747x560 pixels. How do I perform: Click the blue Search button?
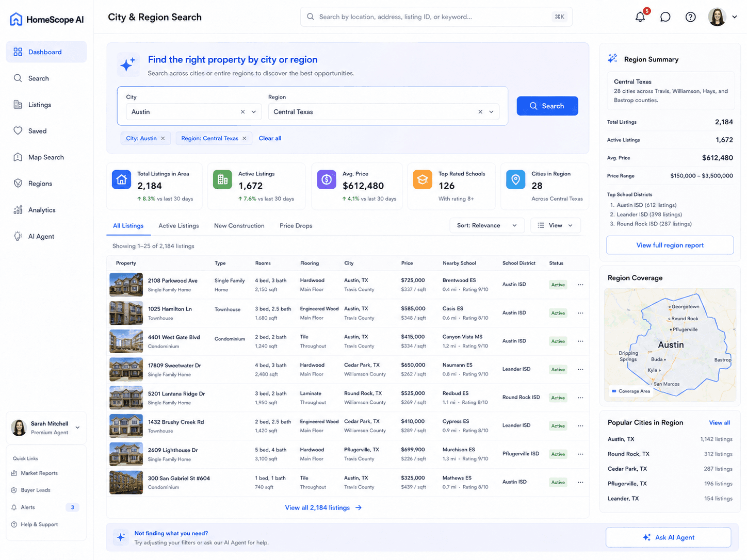pyautogui.click(x=547, y=106)
